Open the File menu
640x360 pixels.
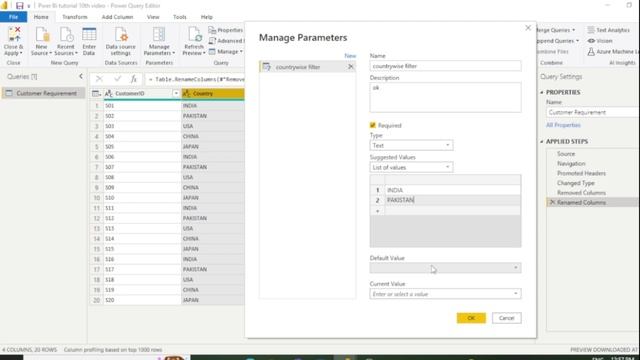pyautogui.click(x=13, y=17)
